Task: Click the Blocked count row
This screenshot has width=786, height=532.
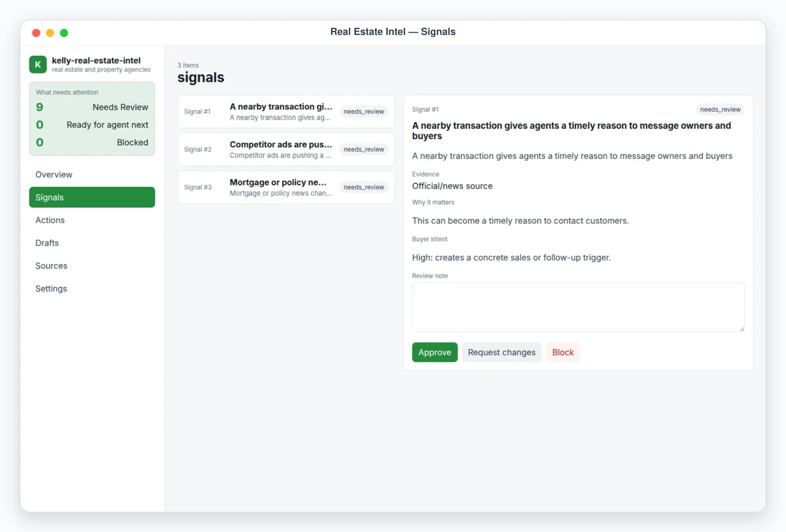Action: coord(92,143)
